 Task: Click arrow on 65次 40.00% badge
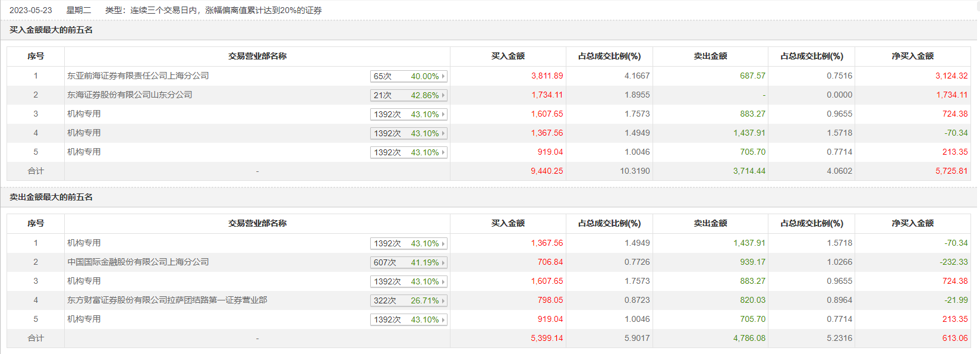[443, 76]
